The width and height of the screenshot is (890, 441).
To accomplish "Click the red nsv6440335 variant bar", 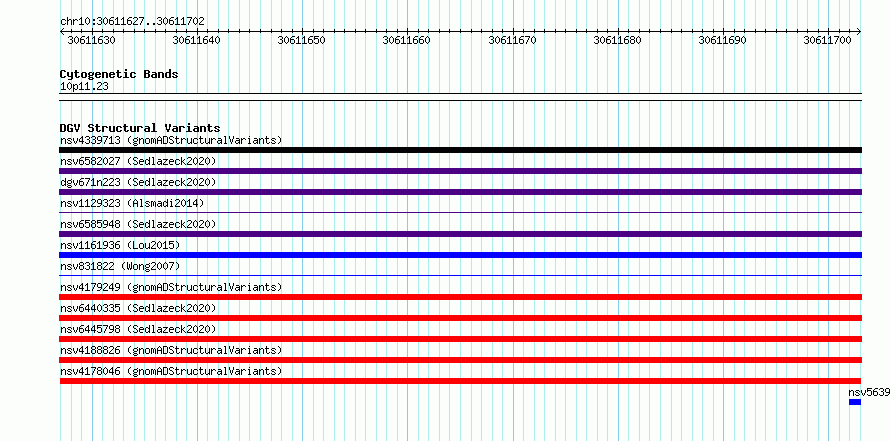I will click(460, 318).
